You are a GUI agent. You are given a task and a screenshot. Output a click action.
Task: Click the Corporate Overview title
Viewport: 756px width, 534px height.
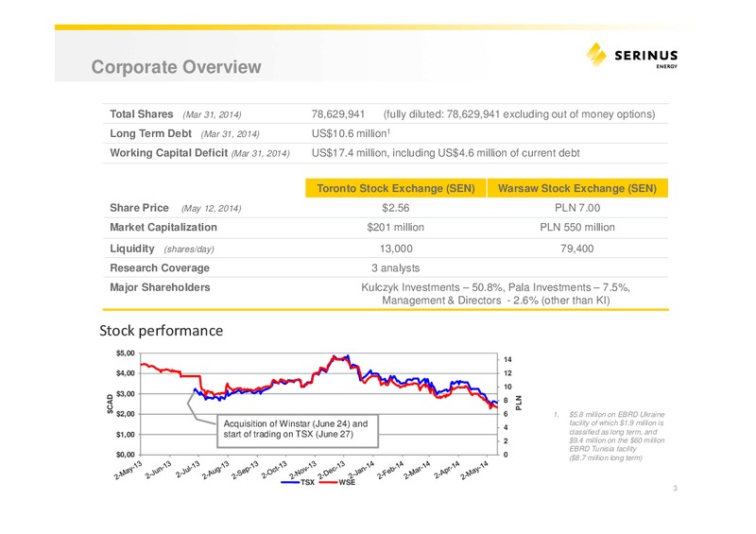pyautogui.click(x=177, y=67)
